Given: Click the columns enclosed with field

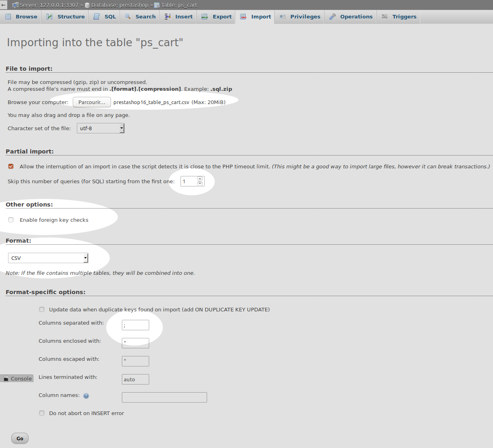Looking at the screenshot, I should (x=136, y=343).
